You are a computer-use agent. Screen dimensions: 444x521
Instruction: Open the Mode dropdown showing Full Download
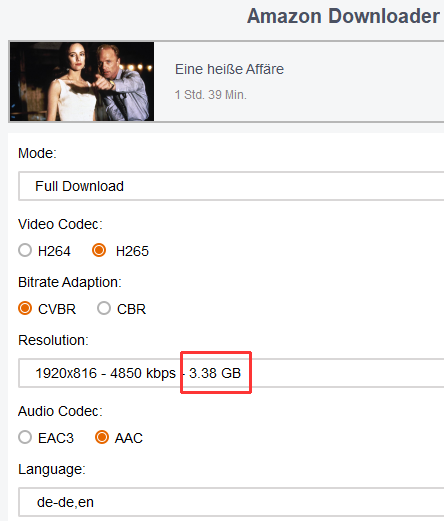coord(231,186)
